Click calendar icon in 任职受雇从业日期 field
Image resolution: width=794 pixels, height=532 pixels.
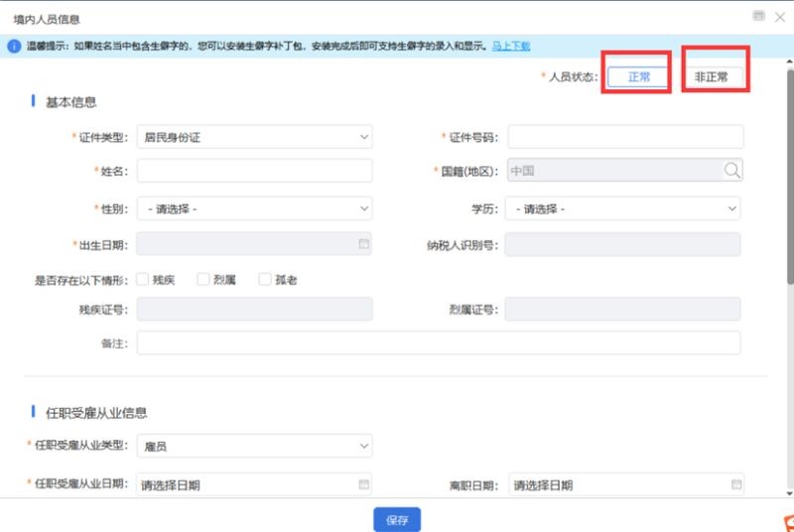tap(363, 484)
